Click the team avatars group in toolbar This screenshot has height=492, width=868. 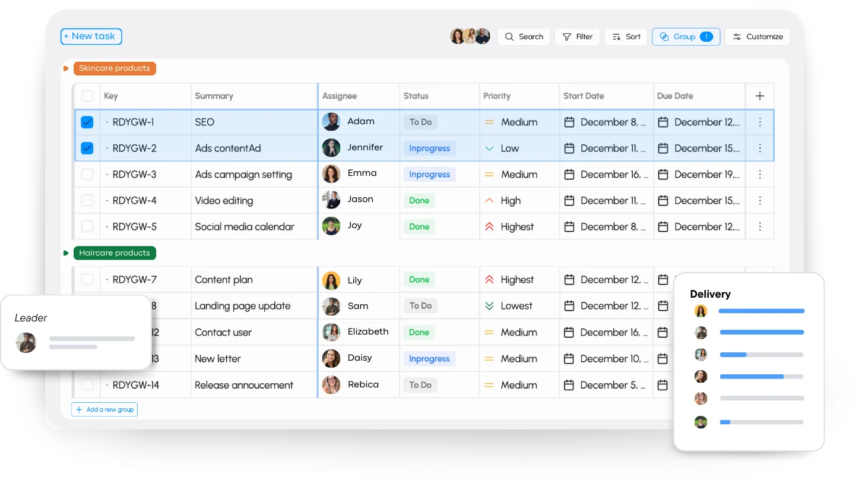point(470,37)
